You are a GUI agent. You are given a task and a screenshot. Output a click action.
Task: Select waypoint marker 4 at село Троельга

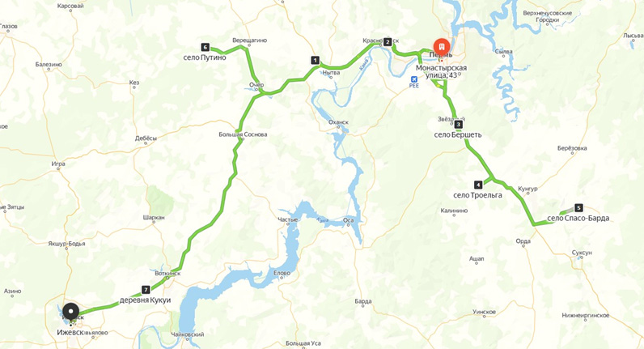(x=477, y=185)
